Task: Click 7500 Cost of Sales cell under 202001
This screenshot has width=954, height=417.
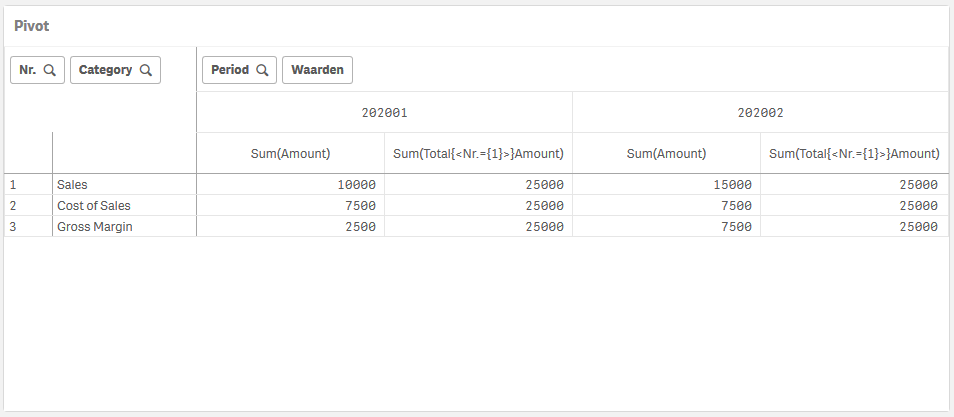Action: pos(291,206)
